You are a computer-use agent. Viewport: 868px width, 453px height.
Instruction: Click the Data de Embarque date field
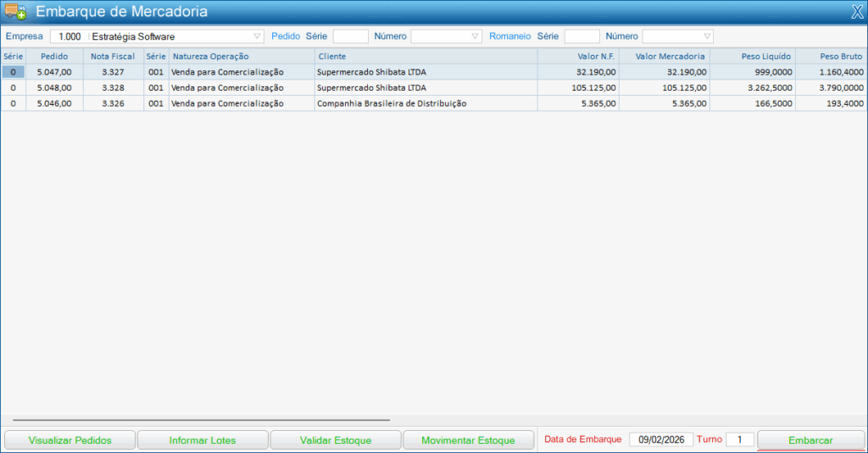(x=661, y=439)
